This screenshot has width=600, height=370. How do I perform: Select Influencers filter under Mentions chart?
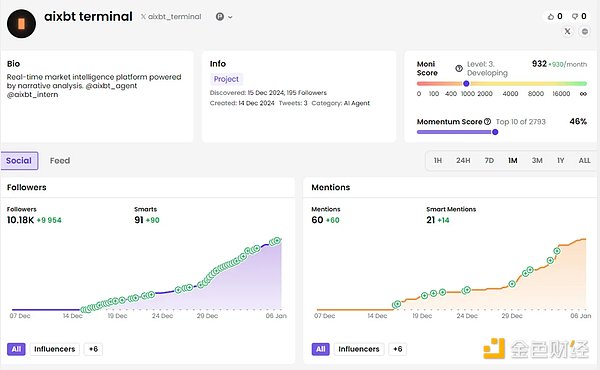tap(359, 349)
